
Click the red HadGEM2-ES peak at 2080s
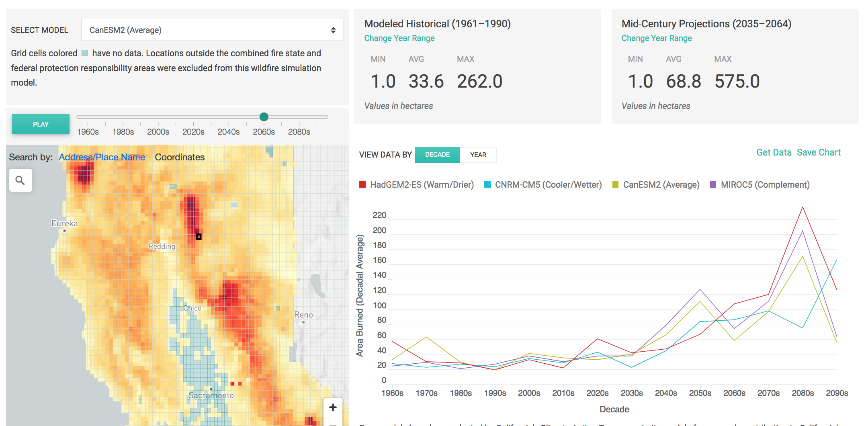coord(802,207)
